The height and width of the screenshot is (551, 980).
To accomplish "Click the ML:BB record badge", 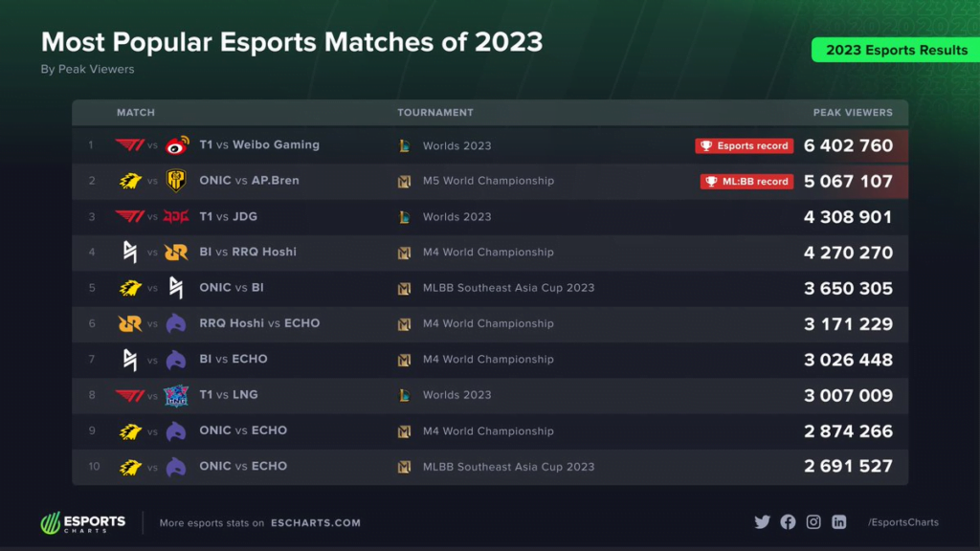I will pyautogui.click(x=746, y=181).
